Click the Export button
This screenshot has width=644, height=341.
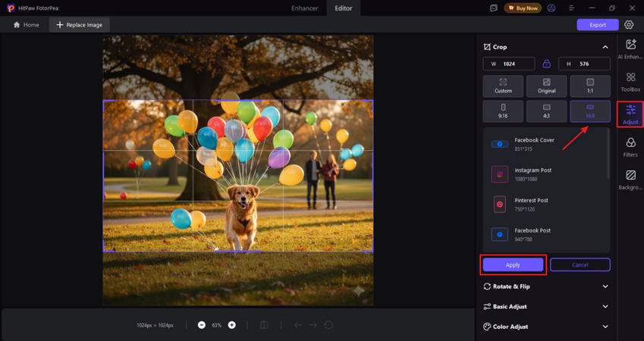[598, 25]
